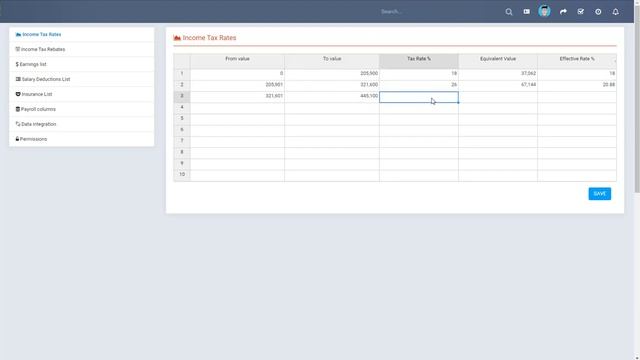Click Equivalent Value cell 37,062

(x=498, y=74)
